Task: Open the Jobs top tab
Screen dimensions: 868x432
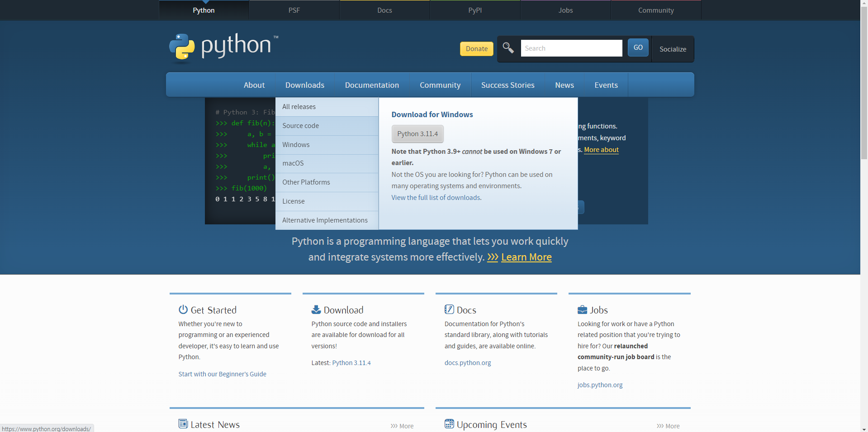Action: (566, 10)
